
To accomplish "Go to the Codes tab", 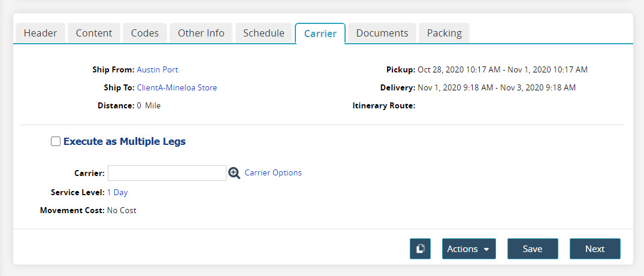I will 145,33.
